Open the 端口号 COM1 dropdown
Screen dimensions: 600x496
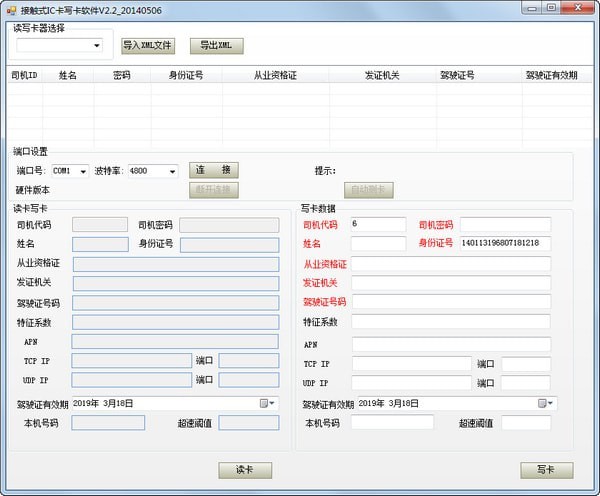pos(82,171)
